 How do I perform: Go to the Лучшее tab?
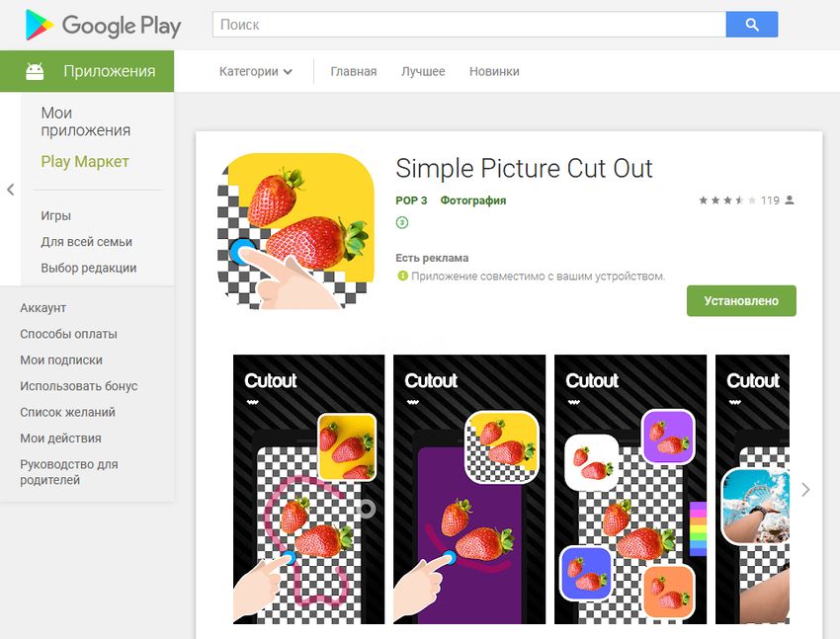click(x=423, y=72)
